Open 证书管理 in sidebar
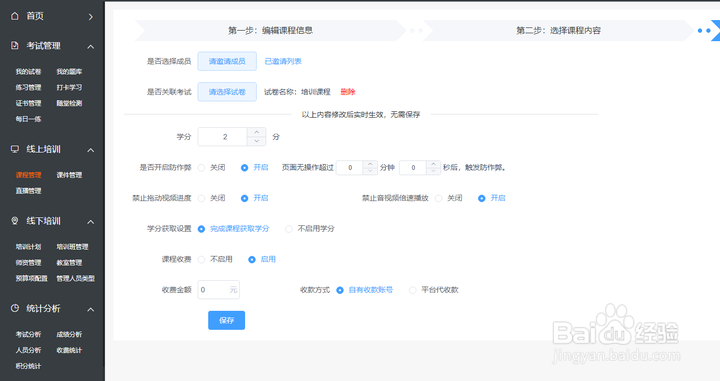 pos(28,103)
